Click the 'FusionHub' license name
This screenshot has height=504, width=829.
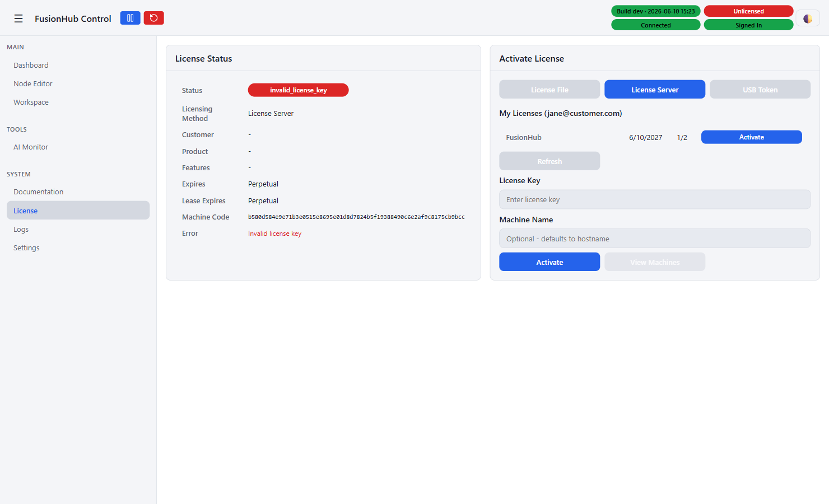click(524, 137)
